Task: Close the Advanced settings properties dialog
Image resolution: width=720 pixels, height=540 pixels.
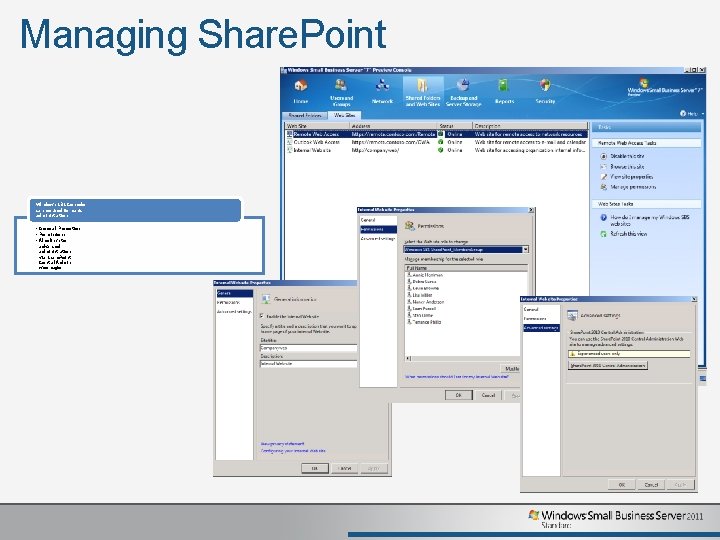Action: pos(693,299)
